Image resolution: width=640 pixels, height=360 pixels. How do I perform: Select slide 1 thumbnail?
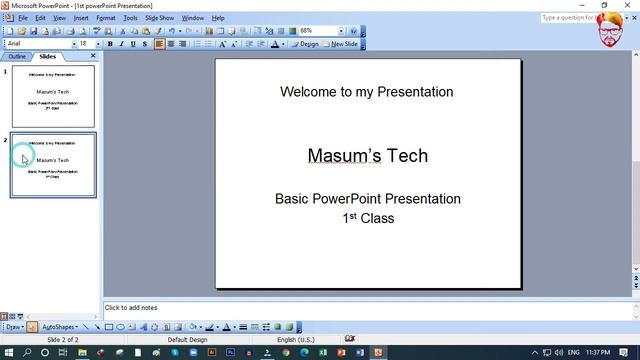pos(53,96)
